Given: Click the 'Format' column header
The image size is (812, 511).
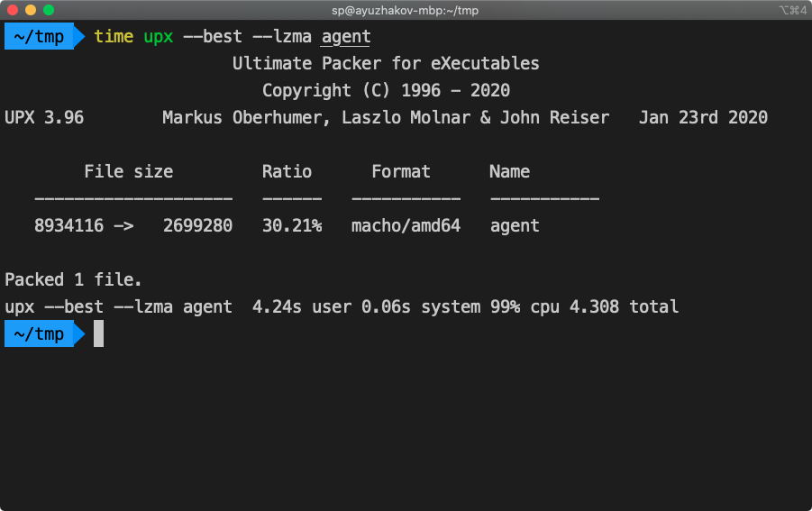Looking at the screenshot, I should pos(401,171).
